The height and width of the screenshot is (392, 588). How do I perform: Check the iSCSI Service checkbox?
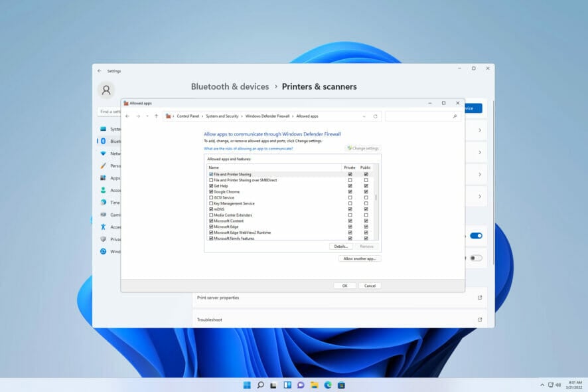[211, 197]
